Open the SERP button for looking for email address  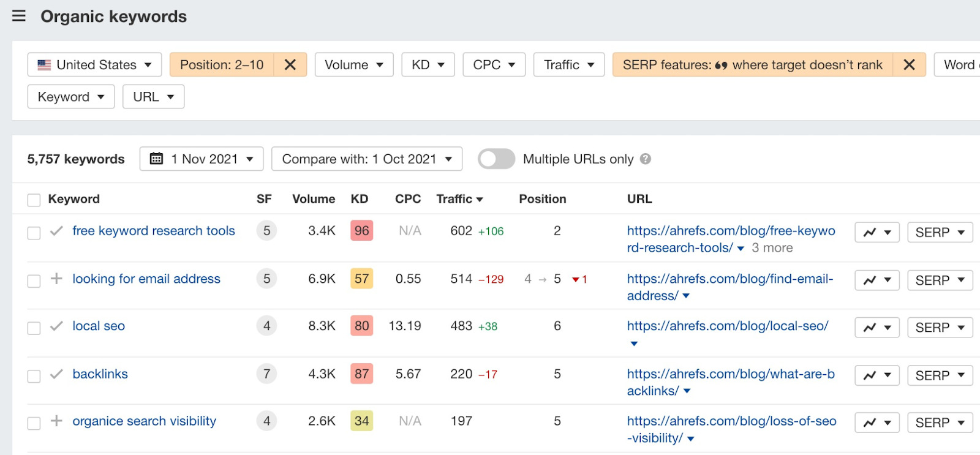(940, 280)
